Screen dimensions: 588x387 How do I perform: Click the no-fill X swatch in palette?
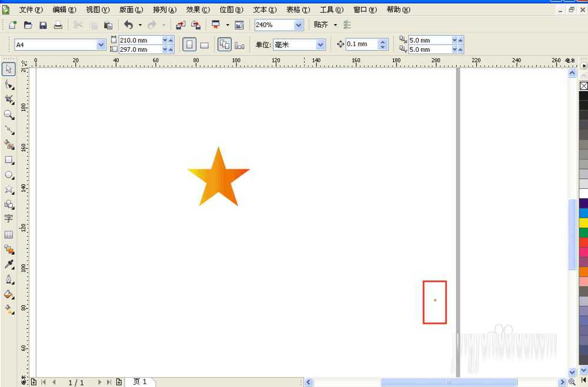583,86
